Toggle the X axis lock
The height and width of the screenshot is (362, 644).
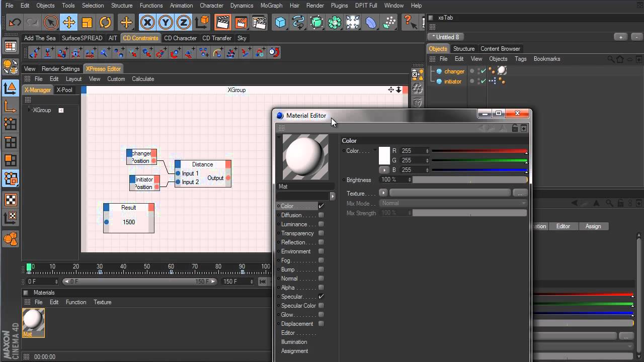[x=147, y=22]
